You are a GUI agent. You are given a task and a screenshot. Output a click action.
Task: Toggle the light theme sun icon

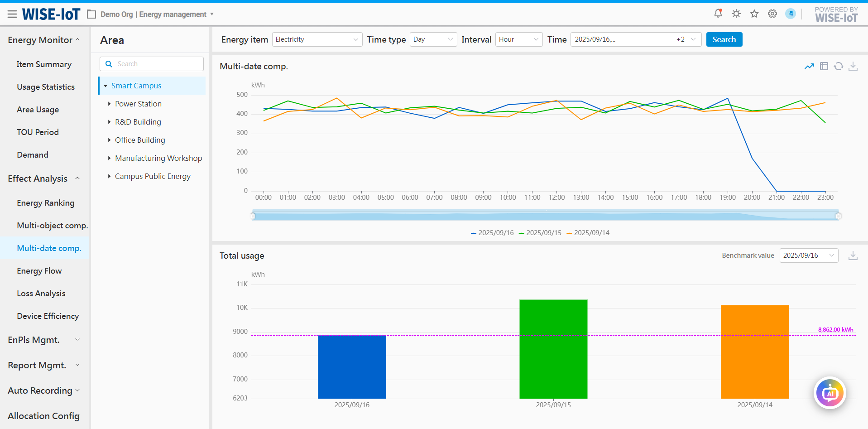point(736,14)
